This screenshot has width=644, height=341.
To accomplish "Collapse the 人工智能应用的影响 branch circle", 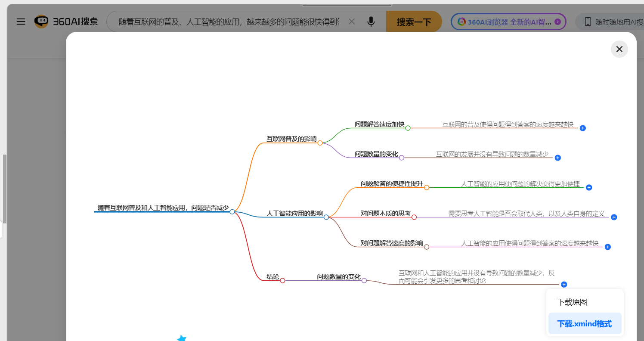I will 326,217.
